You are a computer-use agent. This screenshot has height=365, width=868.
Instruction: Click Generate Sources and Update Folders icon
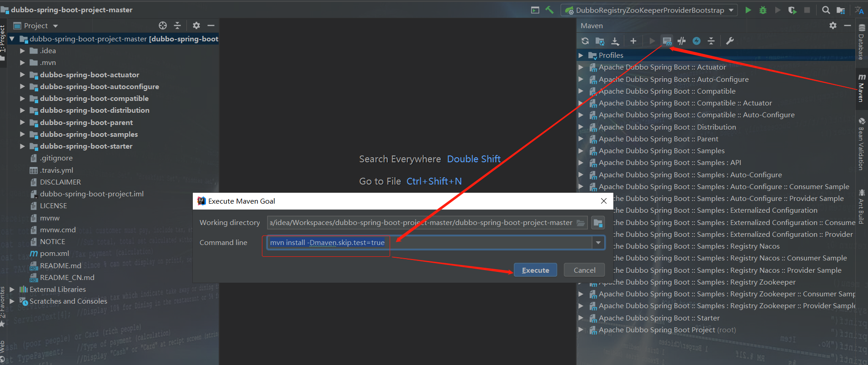600,41
